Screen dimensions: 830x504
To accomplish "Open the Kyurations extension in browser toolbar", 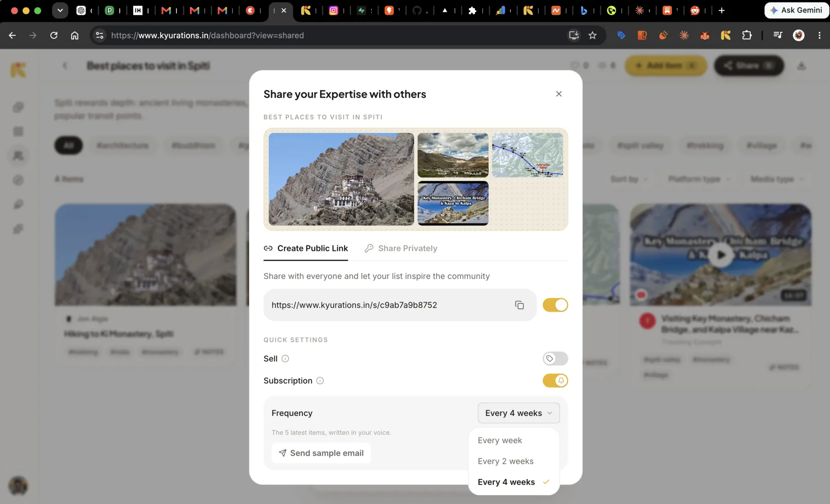I will tap(726, 36).
